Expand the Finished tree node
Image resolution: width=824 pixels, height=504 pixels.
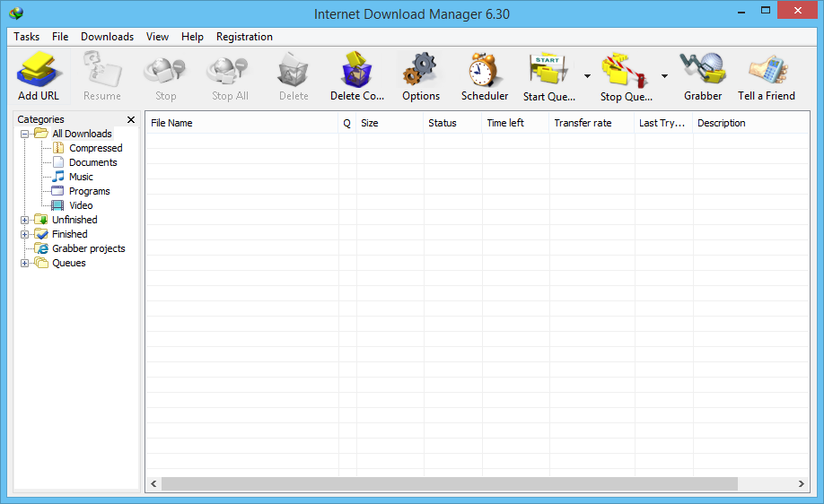tap(24, 234)
